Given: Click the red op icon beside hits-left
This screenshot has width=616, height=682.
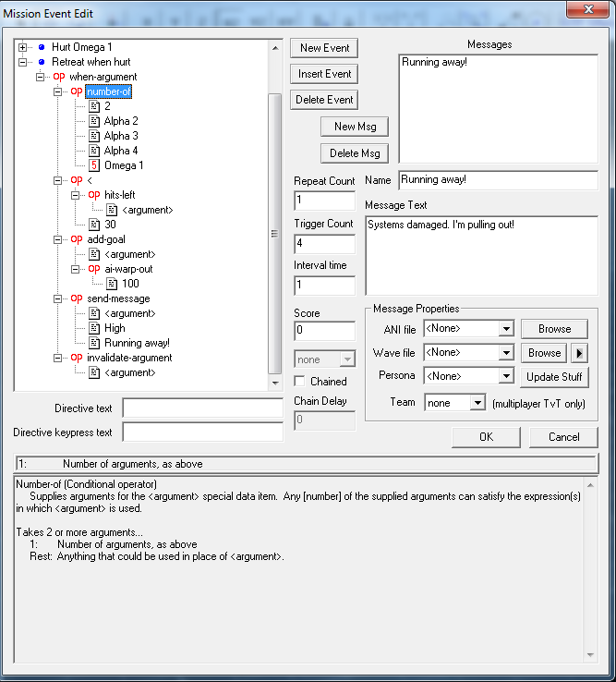Looking at the screenshot, I should point(94,195).
